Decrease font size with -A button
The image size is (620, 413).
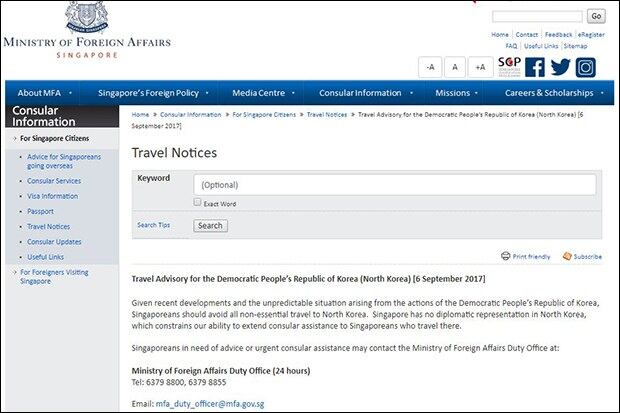pyautogui.click(x=430, y=67)
